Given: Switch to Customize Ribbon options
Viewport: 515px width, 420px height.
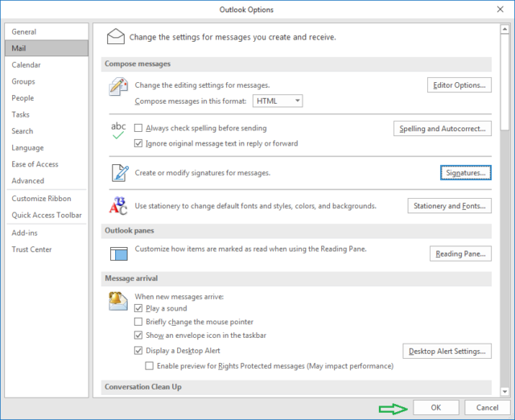Looking at the screenshot, I should [41, 198].
